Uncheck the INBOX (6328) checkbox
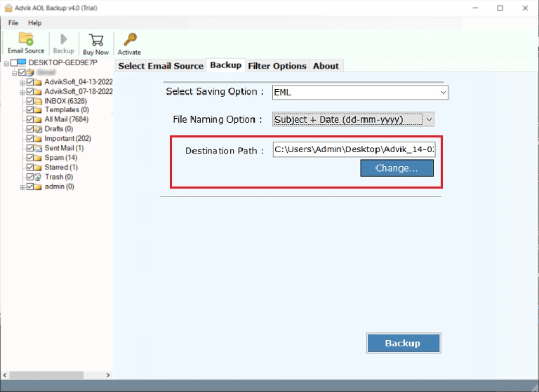Viewport: 539px width, 392px height. coord(30,101)
